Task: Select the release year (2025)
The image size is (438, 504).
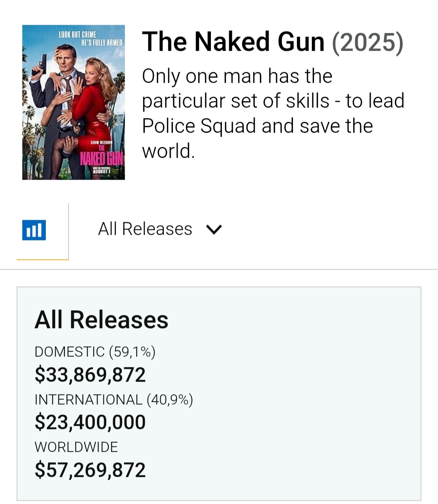Action: point(367,42)
